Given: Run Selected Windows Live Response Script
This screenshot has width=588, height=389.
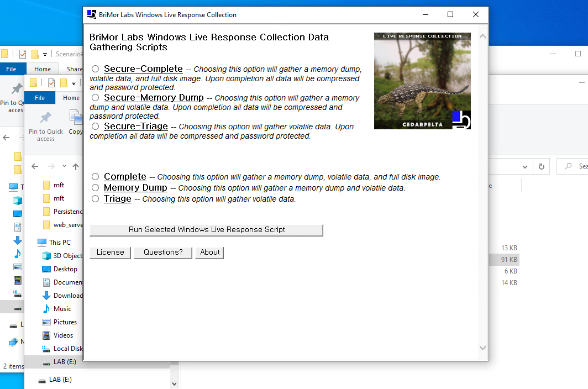Looking at the screenshot, I should point(206,230).
